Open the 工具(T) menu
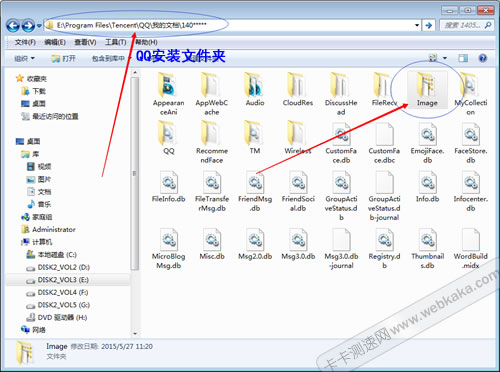Viewport: 500px width, 372px height. coord(115,42)
